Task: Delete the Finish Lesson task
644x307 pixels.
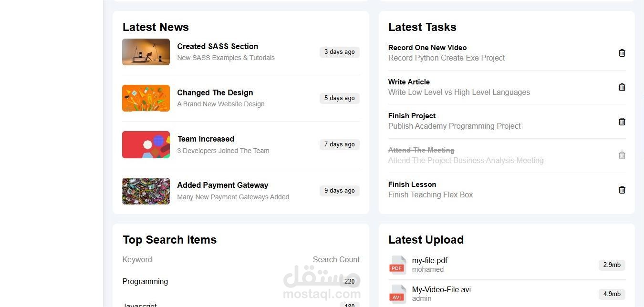Action: coord(622,190)
